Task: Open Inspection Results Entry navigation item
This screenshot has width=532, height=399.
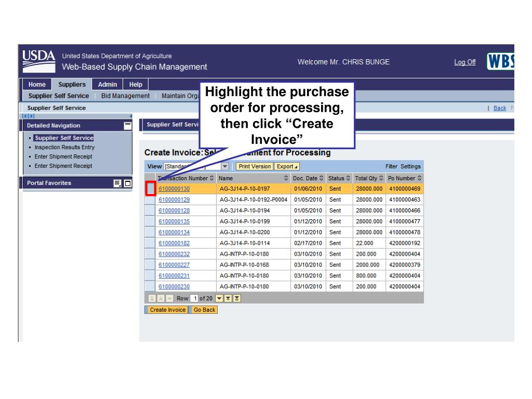Action: click(x=64, y=147)
